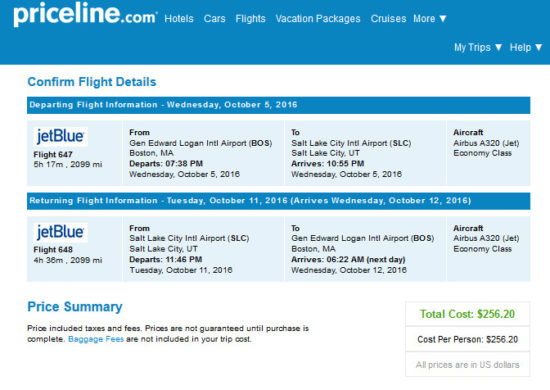Open the Cruises page
550x390 pixels.
pyautogui.click(x=388, y=19)
